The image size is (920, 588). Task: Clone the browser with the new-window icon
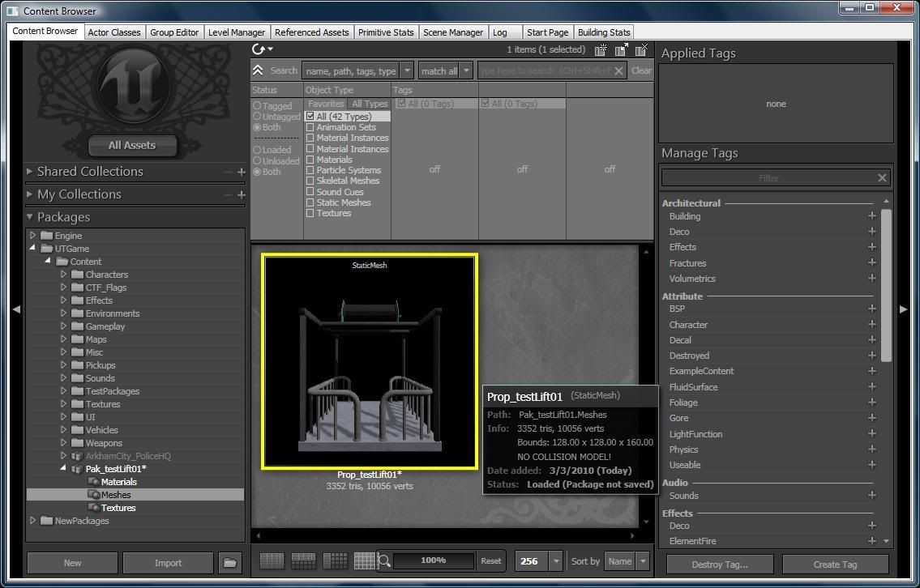pyautogui.click(x=601, y=50)
